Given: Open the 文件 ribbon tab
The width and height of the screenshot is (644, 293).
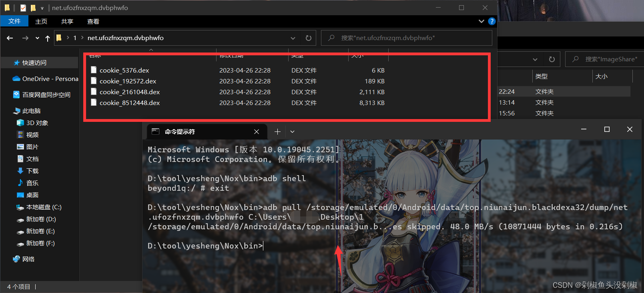Looking at the screenshot, I should pos(14,21).
